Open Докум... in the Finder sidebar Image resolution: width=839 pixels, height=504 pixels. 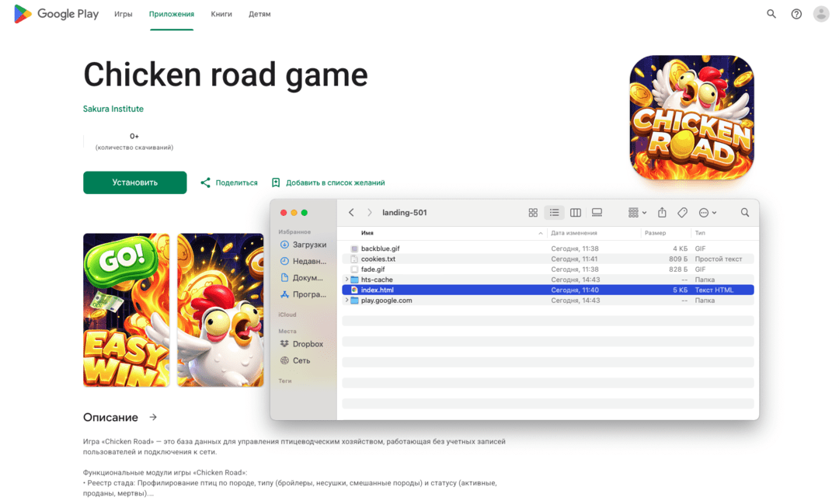pos(303,278)
